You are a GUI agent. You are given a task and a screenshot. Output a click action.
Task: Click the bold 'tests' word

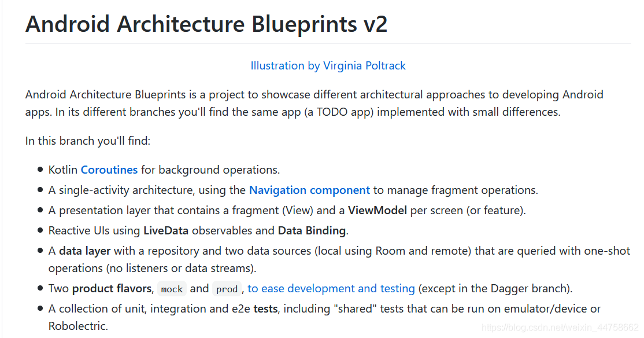click(265, 309)
